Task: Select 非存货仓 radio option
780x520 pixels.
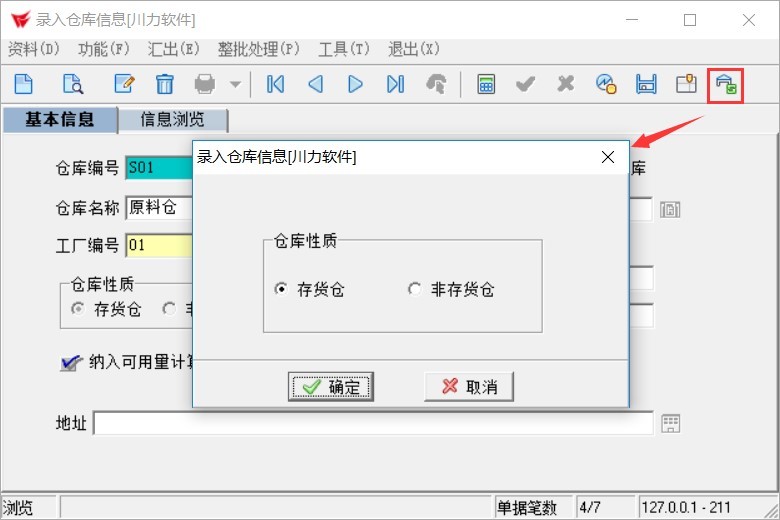Action: coord(415,290)
